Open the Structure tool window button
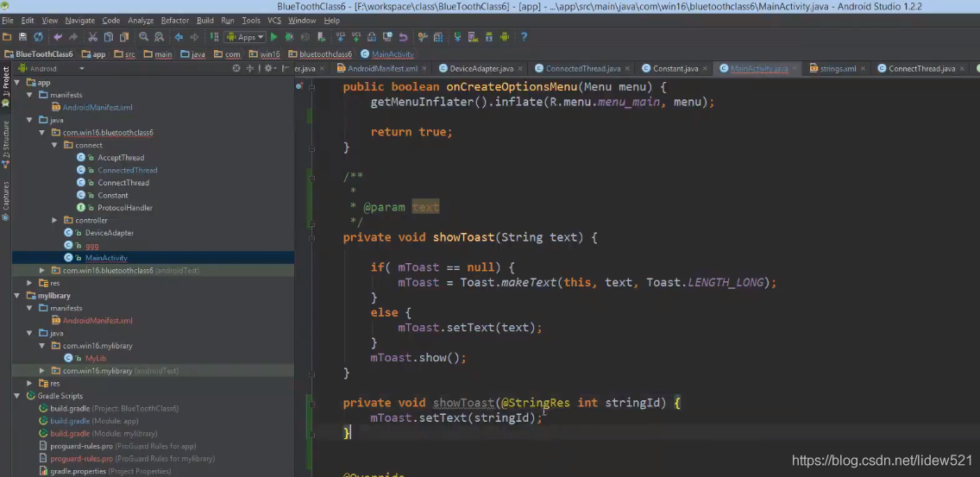Screen dimensions: 980x477 click(6, 144)
